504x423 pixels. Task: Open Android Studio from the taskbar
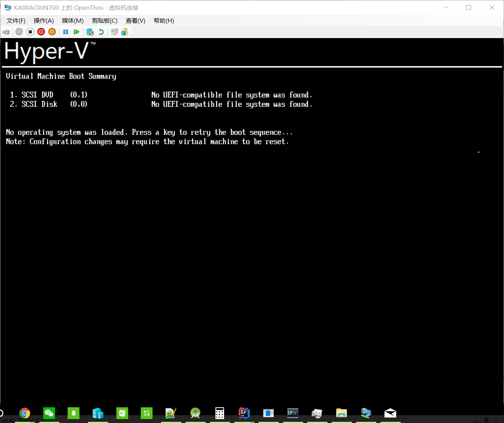coord(195,413)
